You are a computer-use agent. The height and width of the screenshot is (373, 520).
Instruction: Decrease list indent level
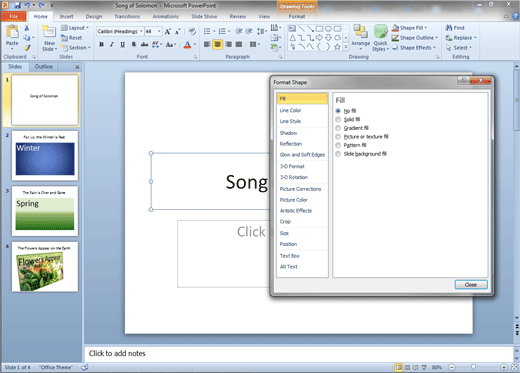click(x=239, y=31)
